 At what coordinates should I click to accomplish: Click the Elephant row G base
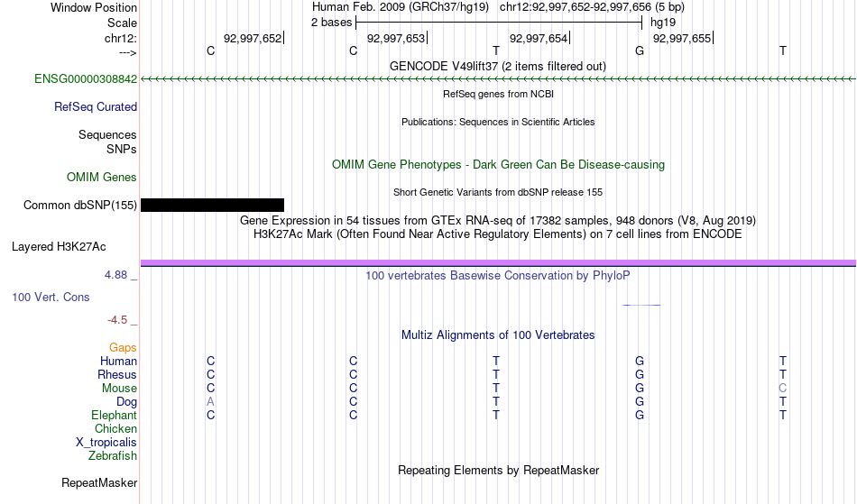[640, 415]
